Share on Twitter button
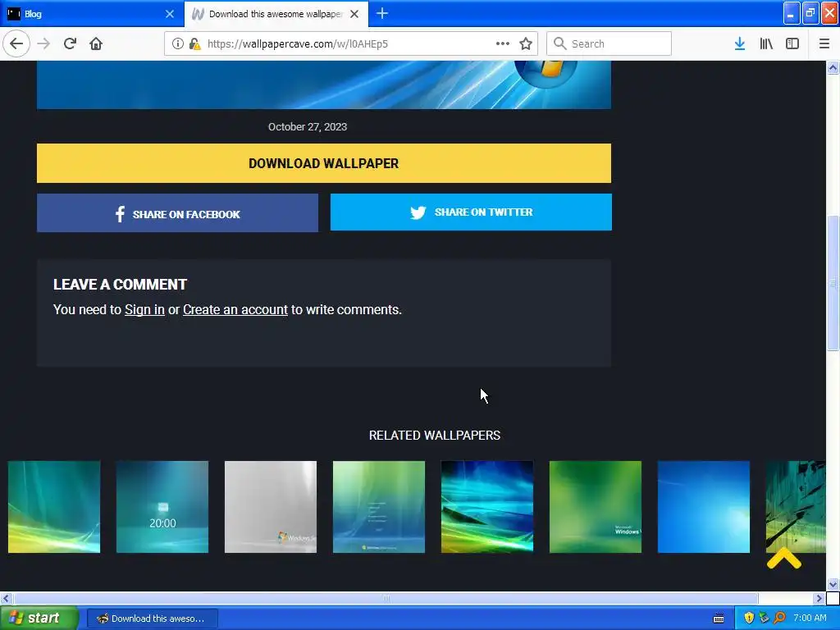Image resolution: width=840 pixels, height=630 pixels. point(471,212)
